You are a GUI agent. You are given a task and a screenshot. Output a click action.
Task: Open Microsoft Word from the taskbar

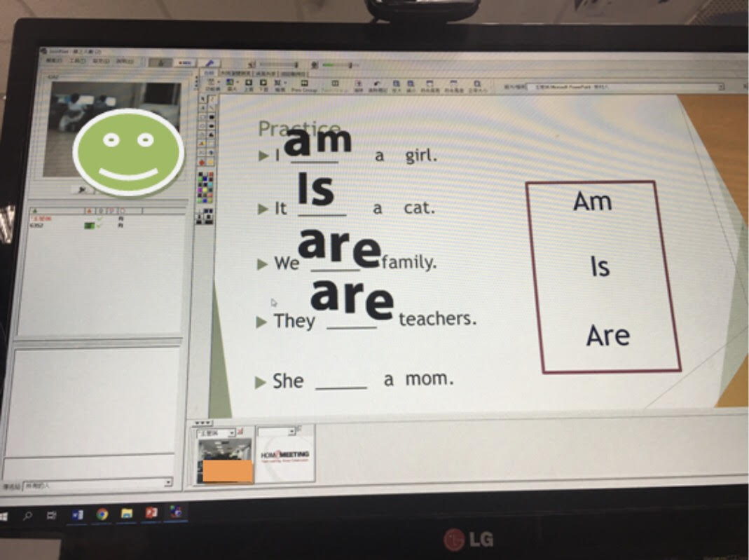(x=78, y=514)
